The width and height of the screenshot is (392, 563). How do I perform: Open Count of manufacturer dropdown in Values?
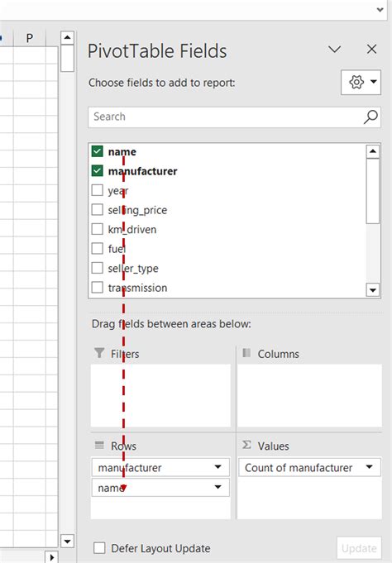(369, 467)
